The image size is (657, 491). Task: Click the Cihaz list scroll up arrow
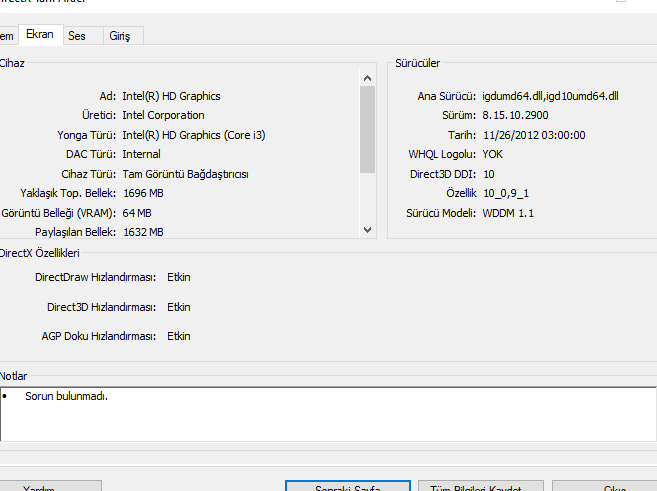tap(367, 78)
